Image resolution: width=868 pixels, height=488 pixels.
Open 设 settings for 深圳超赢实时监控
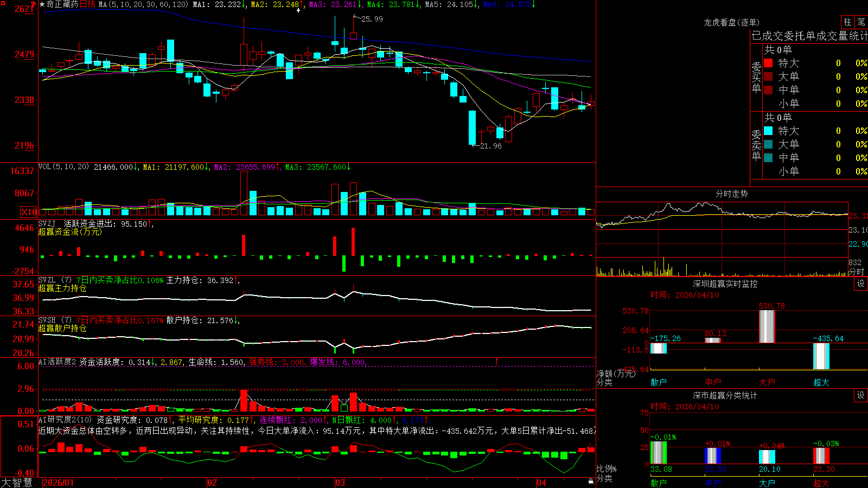point(861,284)
